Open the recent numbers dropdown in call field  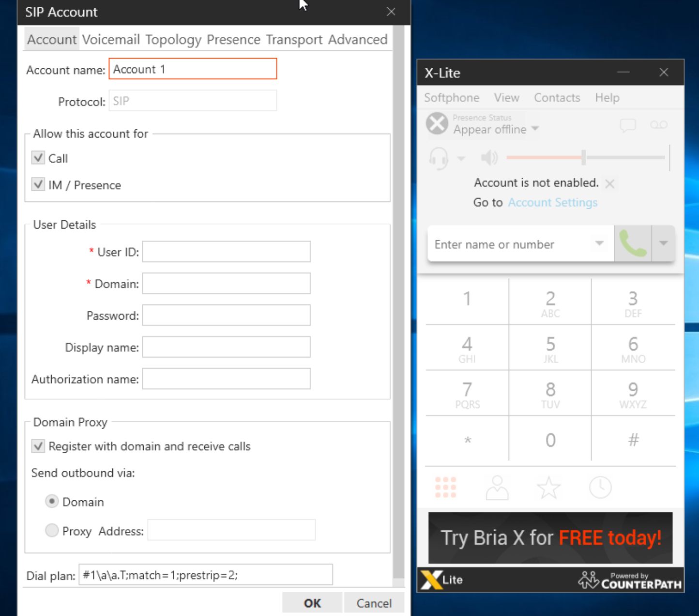[599, 244]
